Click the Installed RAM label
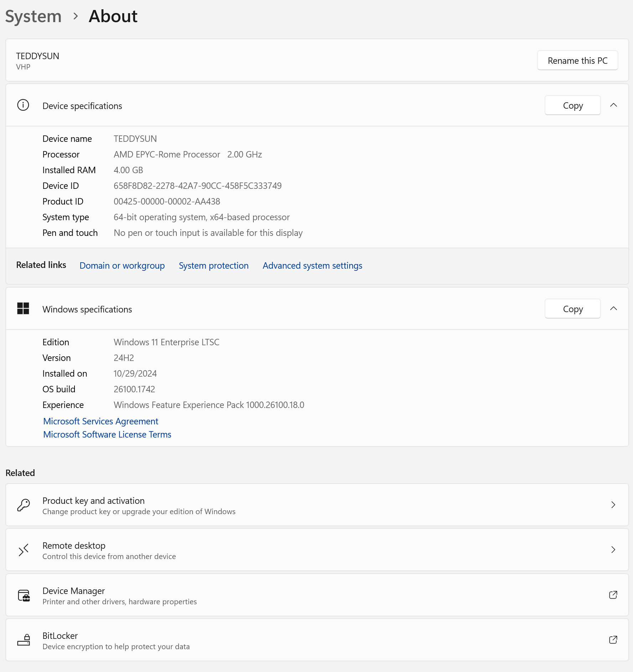The image size is (633, 672). coord(69,170)
